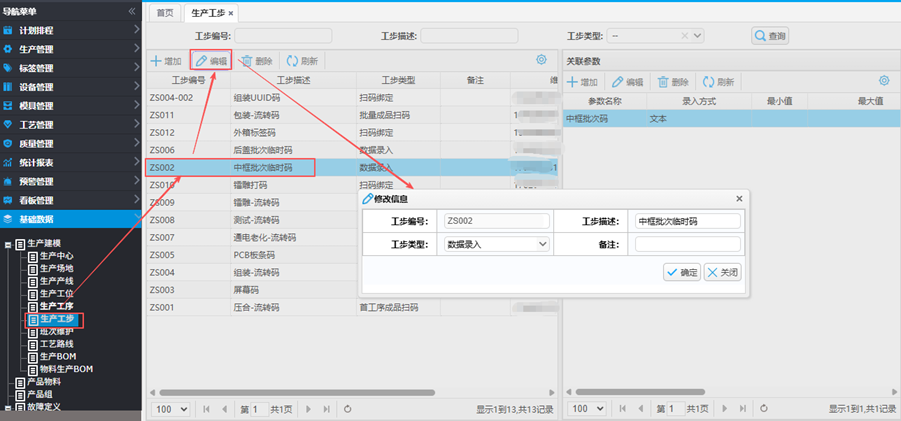Viewport: 901px width, 421px height.
Task: Click 增加 in the 关联参数 panel
Action: (582, 82)
